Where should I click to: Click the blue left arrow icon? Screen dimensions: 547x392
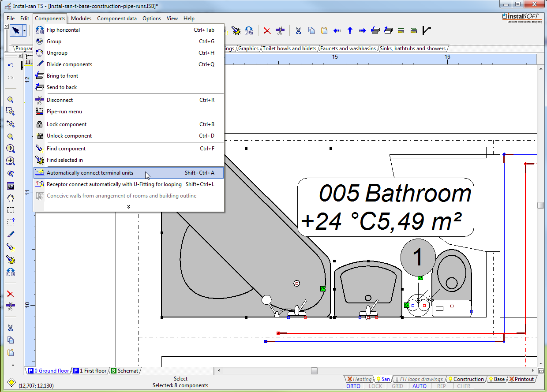coord(337,30)
